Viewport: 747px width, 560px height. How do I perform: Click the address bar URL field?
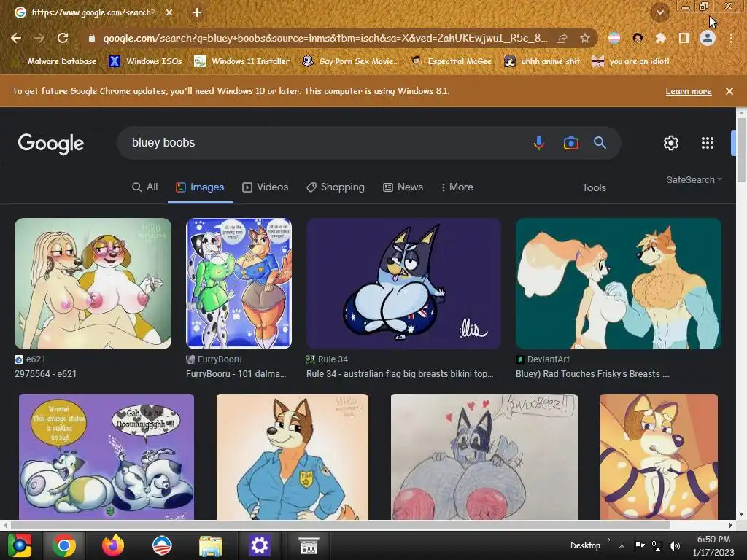[325, 38]
